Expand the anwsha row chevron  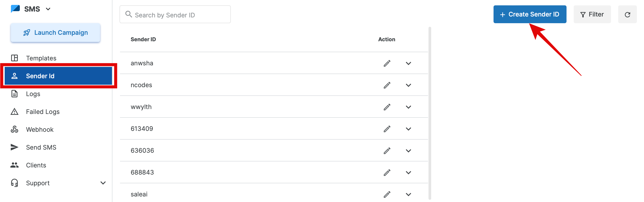point(408,63)
